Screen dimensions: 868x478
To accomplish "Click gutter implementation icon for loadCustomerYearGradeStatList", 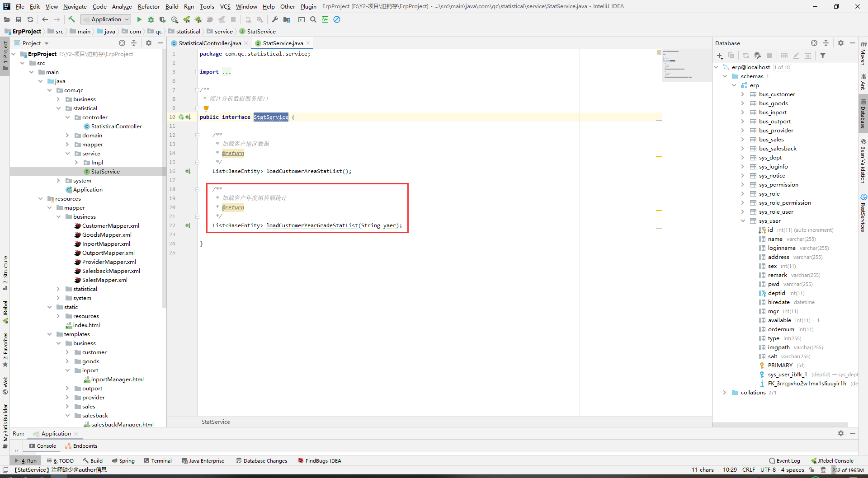I will click(x=188, y=225).
